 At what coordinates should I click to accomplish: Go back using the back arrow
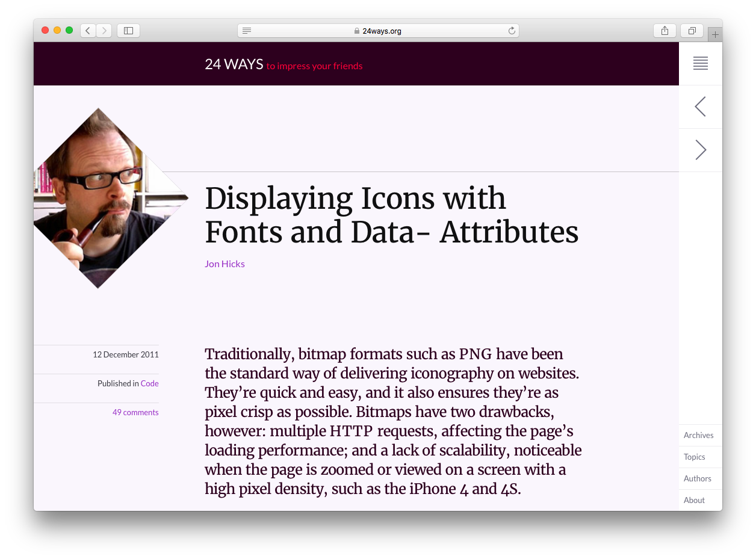coord(87,30)
